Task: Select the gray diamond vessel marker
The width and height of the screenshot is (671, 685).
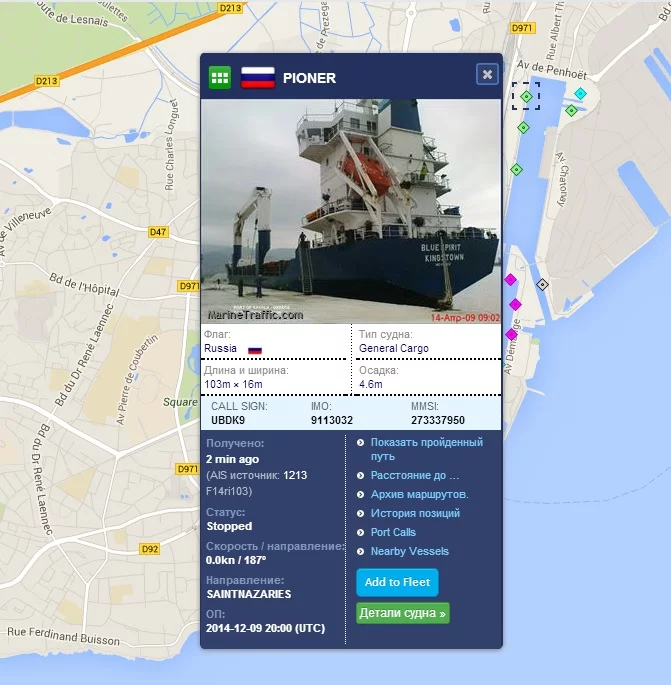Action: click(542, 284)
